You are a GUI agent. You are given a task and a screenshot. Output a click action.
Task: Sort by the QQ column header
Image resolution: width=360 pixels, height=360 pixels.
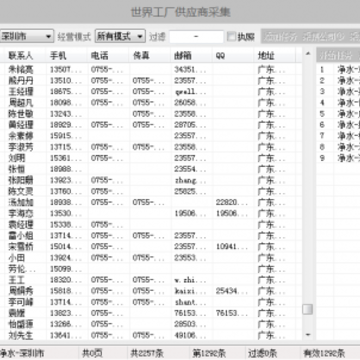233,56
